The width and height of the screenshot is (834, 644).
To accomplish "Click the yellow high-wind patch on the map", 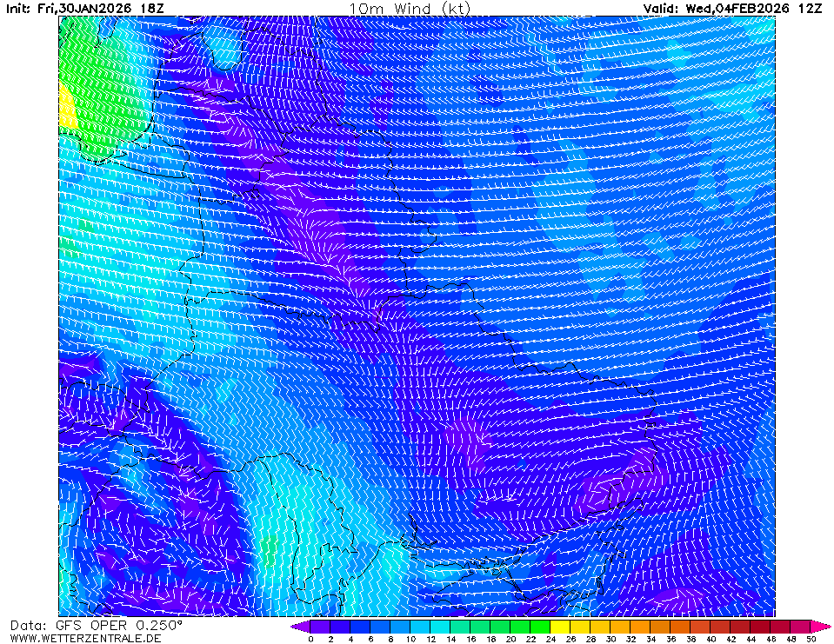I will [67, 108].
